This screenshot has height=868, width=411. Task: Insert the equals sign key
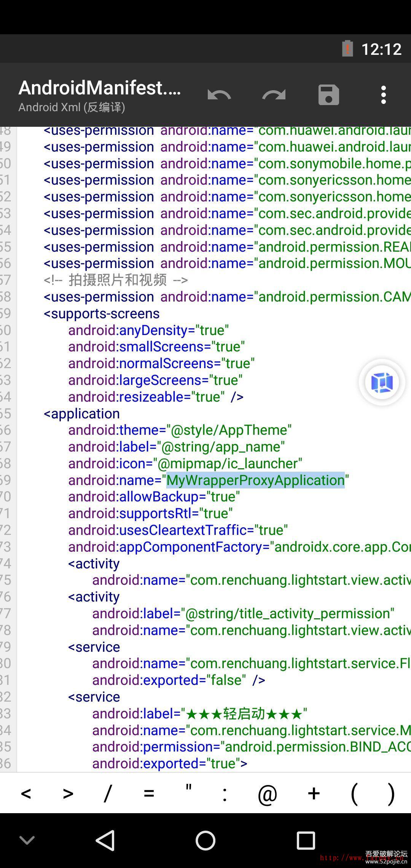point(149,794)
